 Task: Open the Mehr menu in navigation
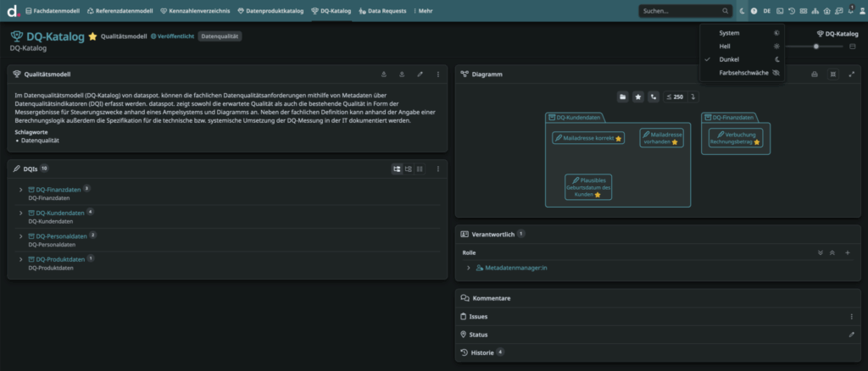click(424, 10)
